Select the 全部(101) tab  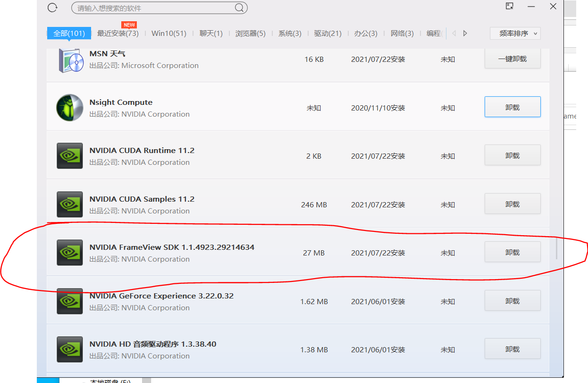(x=69, y=34)
